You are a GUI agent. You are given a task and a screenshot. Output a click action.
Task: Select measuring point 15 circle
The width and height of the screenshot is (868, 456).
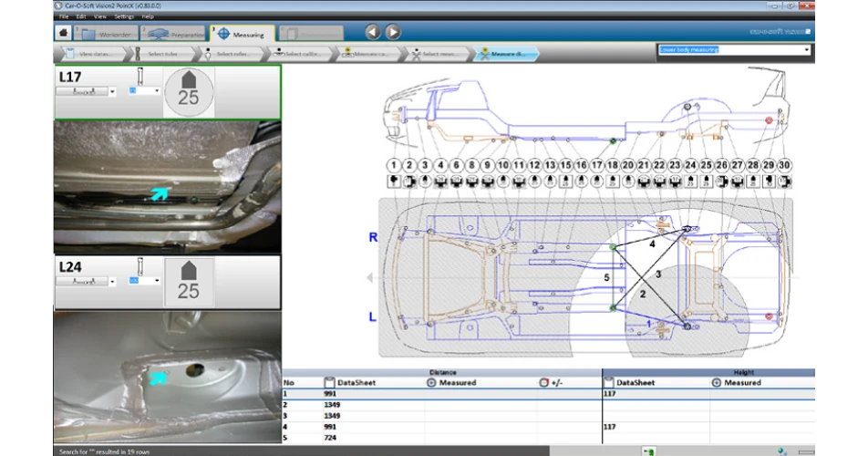[x=565, y=165]
